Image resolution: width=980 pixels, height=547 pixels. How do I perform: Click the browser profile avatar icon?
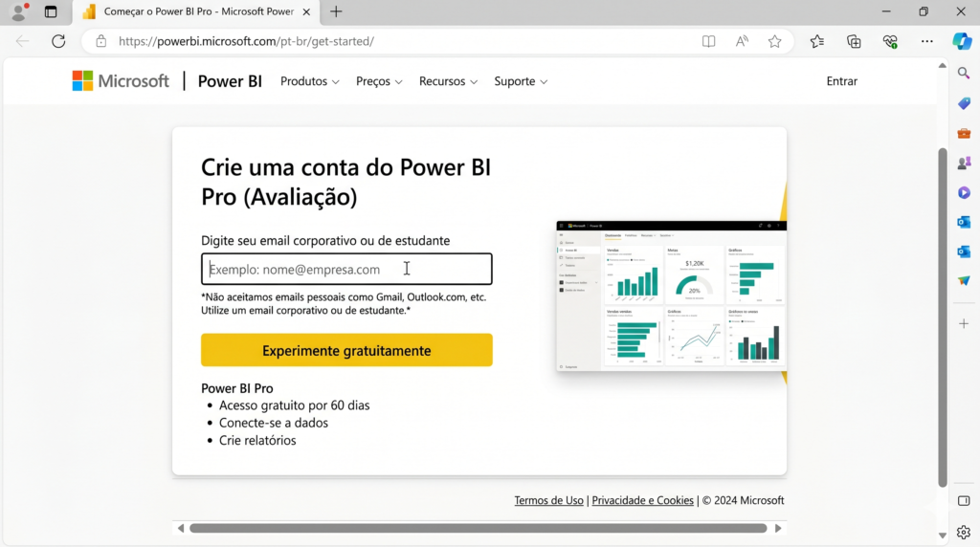tap(19, 11)
